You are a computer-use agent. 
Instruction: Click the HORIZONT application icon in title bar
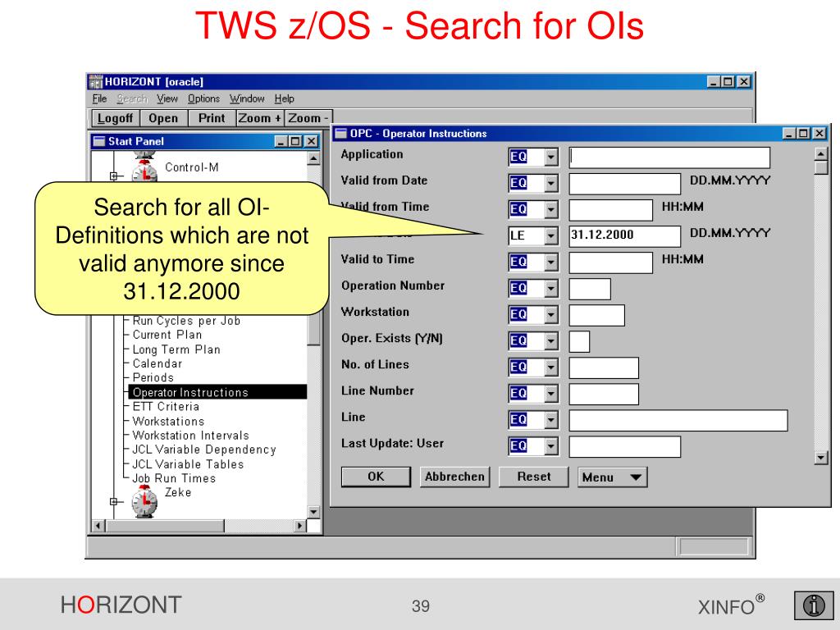click(x=95, y=81)
